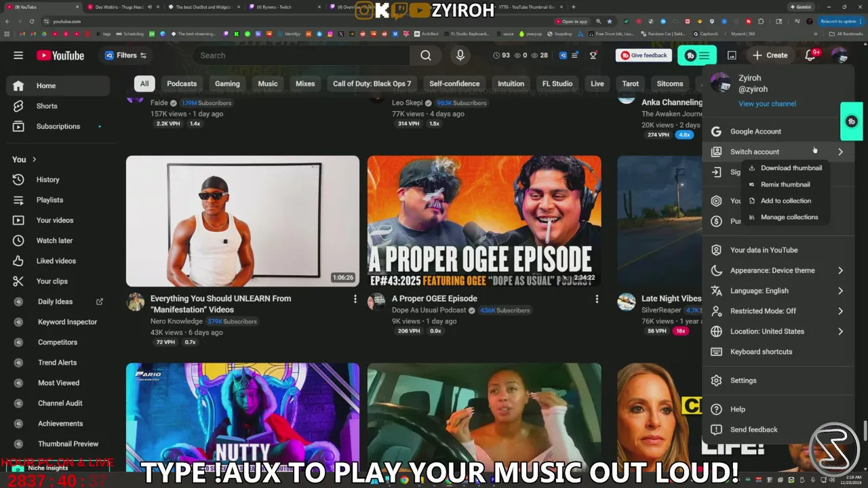Choose Download thumbnail in the context menu
The image size is (868, 488).
785,168
